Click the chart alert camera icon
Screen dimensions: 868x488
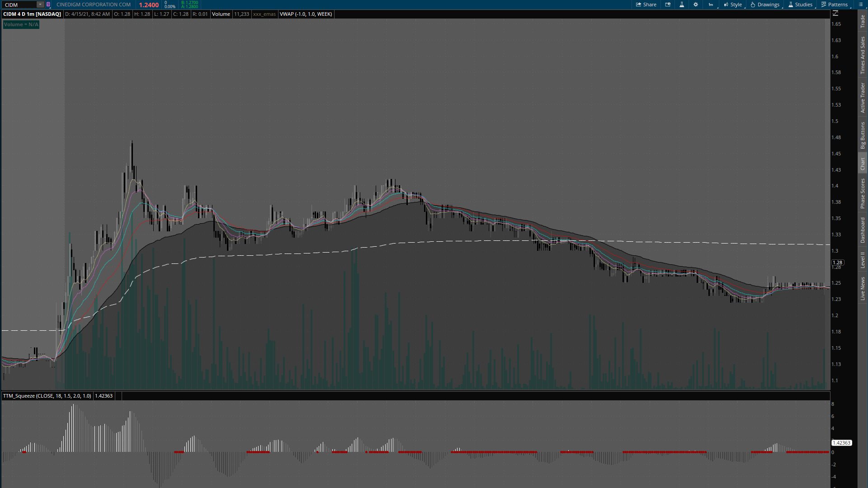(x=668, y=5)
